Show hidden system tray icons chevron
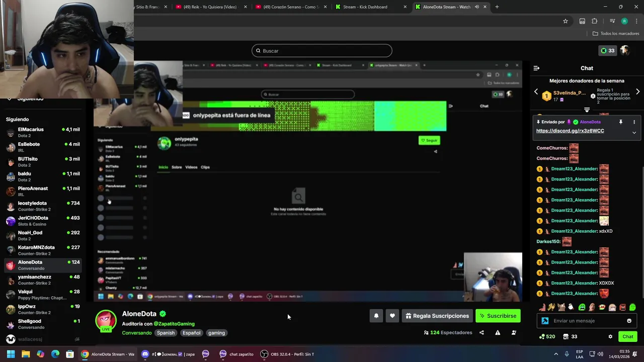The image size is (644, 362). pyautogui.click(x=556, y=354)
